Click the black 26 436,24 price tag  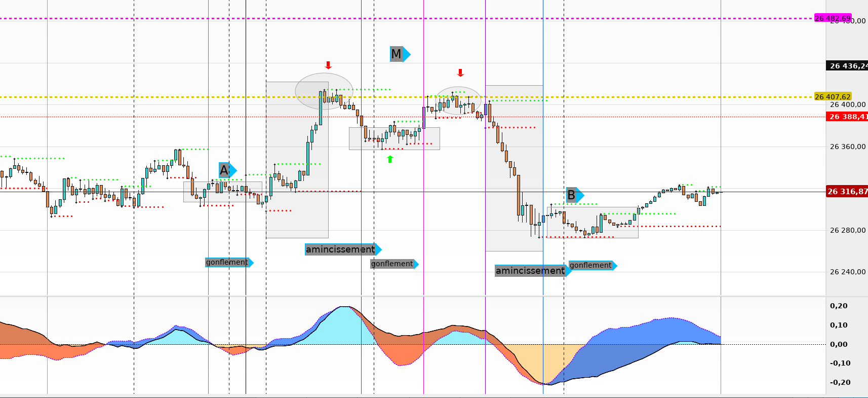click(x=847, y=66)
